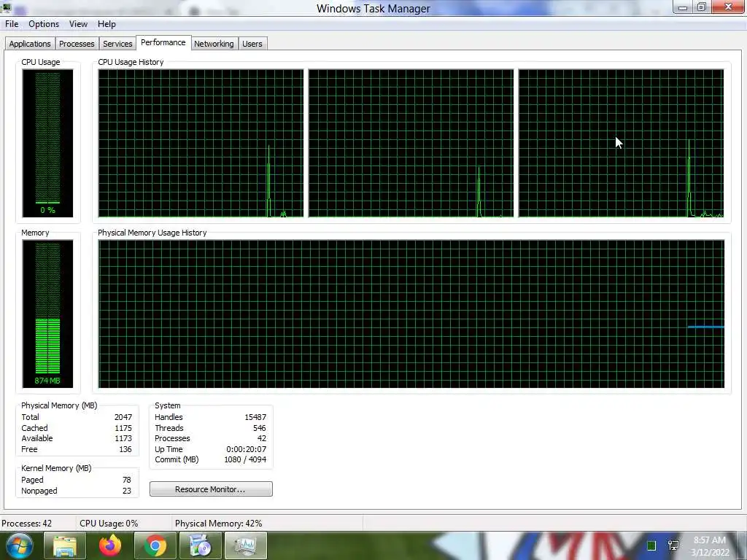
Task: Click the System group label
Action: [168, 405]
